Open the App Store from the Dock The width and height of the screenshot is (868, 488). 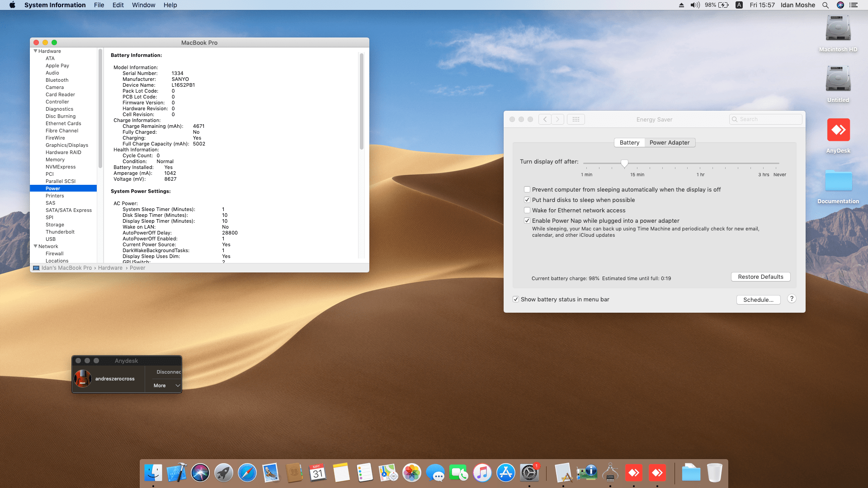pyautogui.click(x=505, y=473)
